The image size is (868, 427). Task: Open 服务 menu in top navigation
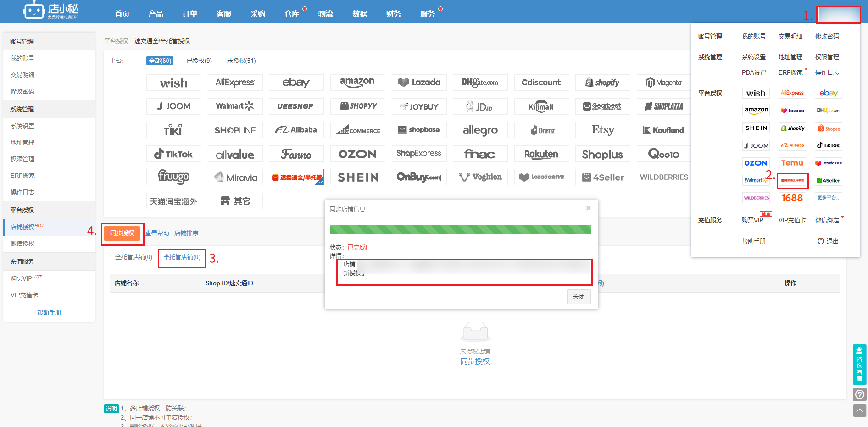pyautogui.click(x=428, y=14)
